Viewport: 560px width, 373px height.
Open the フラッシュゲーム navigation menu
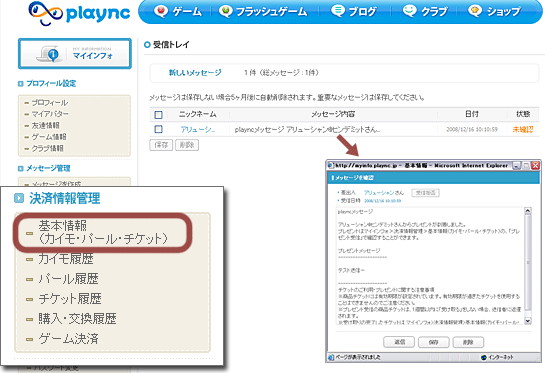coord(263,12)
